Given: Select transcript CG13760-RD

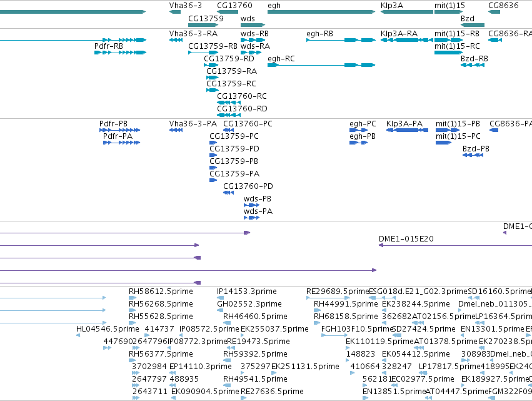Looking at the screenshot, I should [x=243, y=109].
